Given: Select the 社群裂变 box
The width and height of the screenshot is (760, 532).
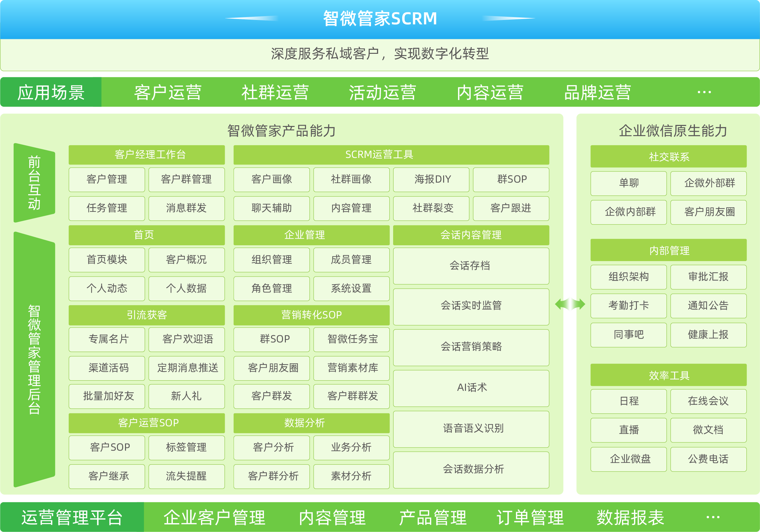Looking at the screenshot, I should [x=431, y=208].
